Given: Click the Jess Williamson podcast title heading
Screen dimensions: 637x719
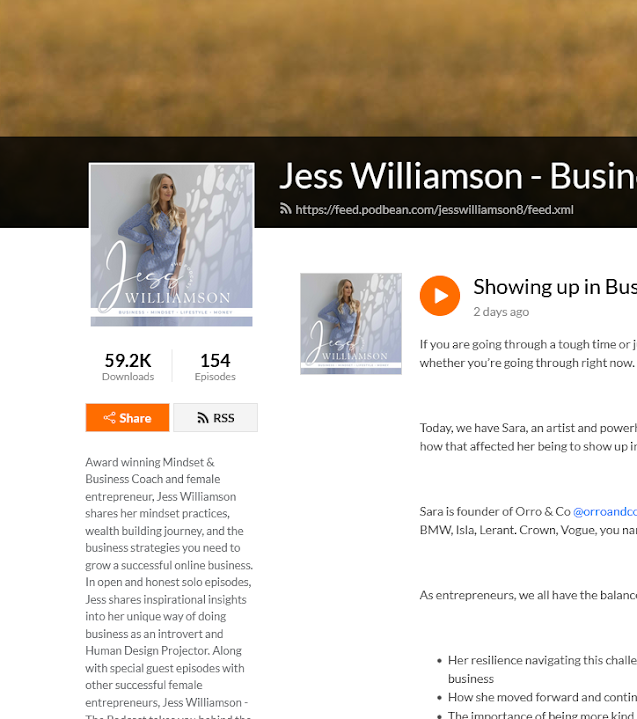Looking at the screenshot, I should 458,176.
